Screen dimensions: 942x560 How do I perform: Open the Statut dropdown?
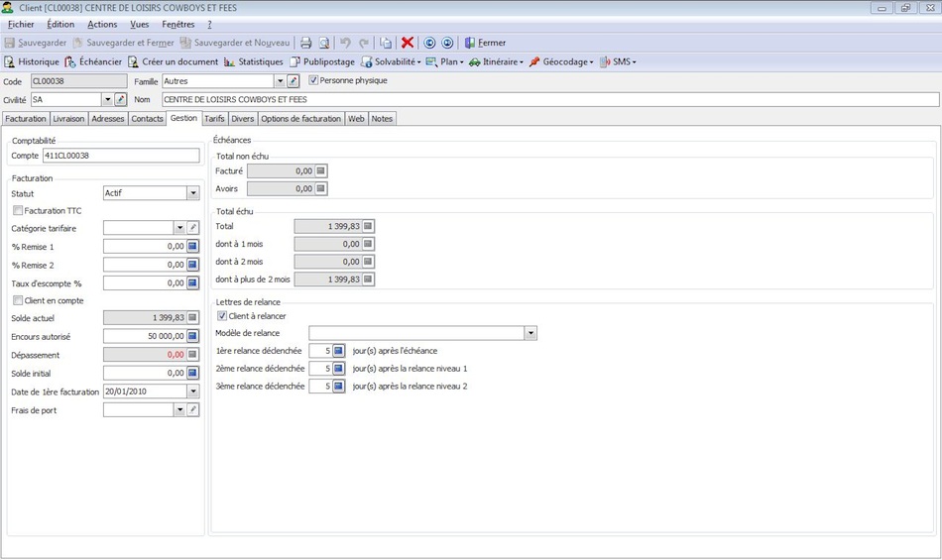(192, 193)
